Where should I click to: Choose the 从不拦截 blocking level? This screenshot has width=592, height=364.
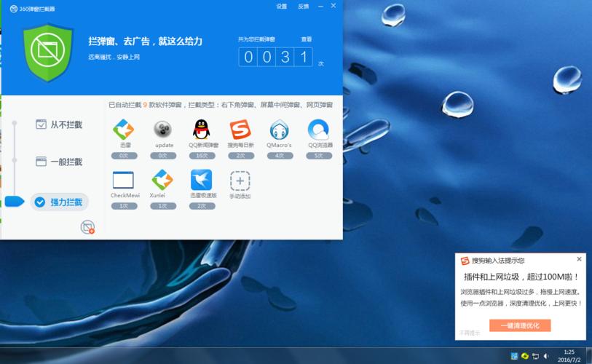click(x=59, y=124)
